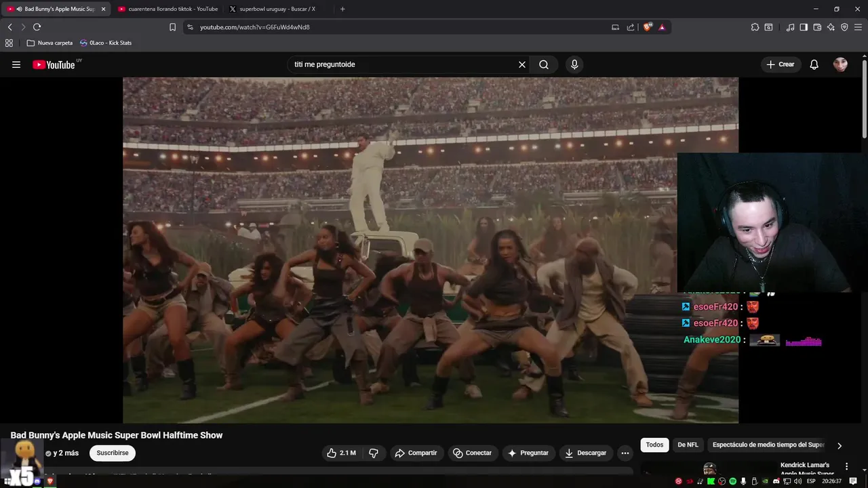Open Brave Rewards triangle icon

662,27
